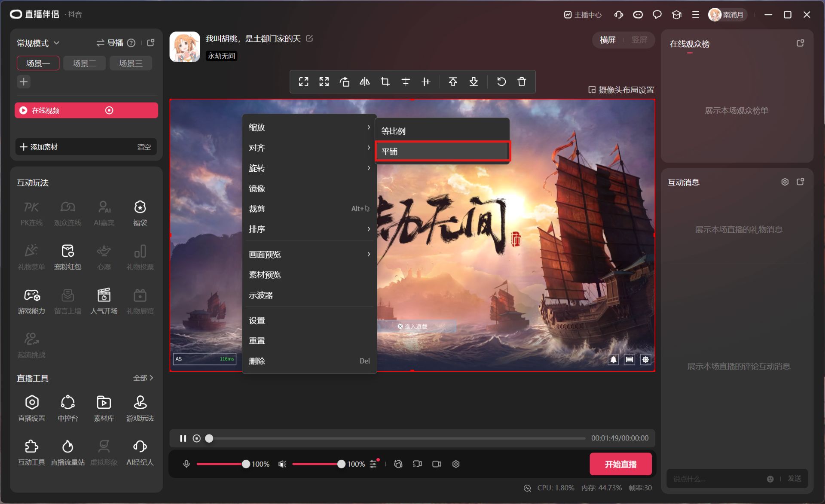
Task: Open 游戏能力 feature
Action: pyautogui.click(x=31, y=301)
